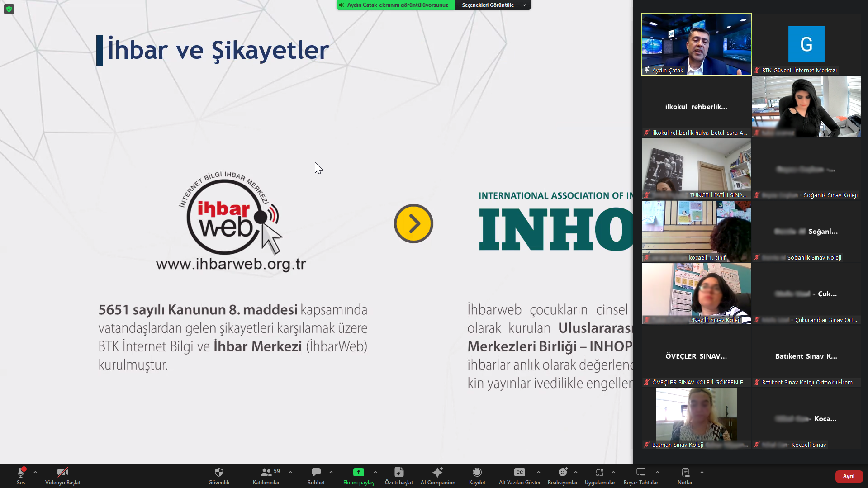Image resolution: width=868 pixels, height=488 pixels.
Task: Click muted mic on ilkokul rehberlik tile
Action: (x=647, y=133)
